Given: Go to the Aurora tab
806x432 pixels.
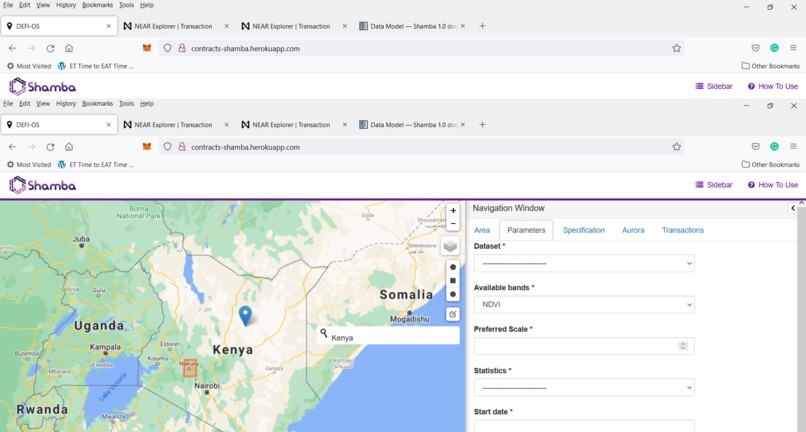Looking at the screenshot, I should tap(633, 230).
